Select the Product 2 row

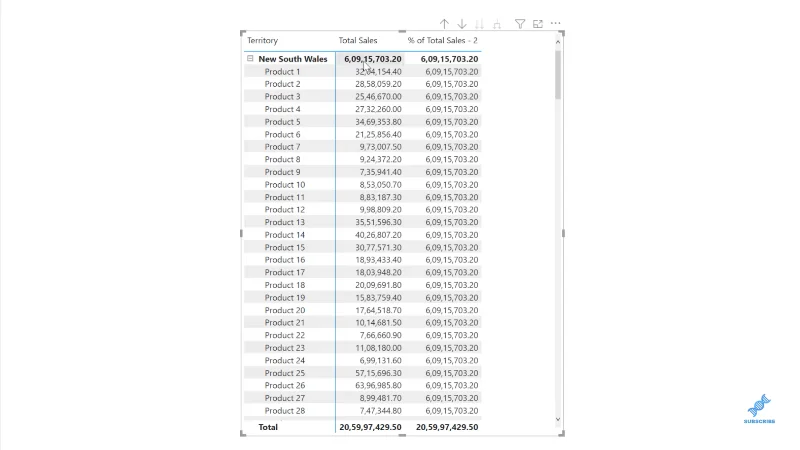click(x=362, y=84)
